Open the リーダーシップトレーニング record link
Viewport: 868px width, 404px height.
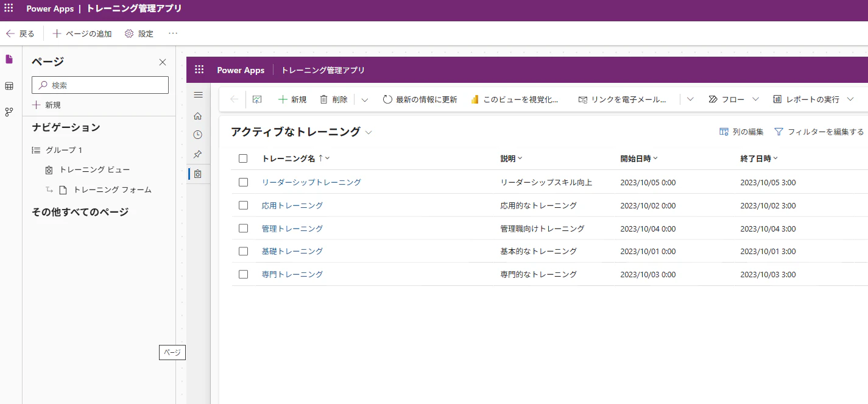(311, 182)
